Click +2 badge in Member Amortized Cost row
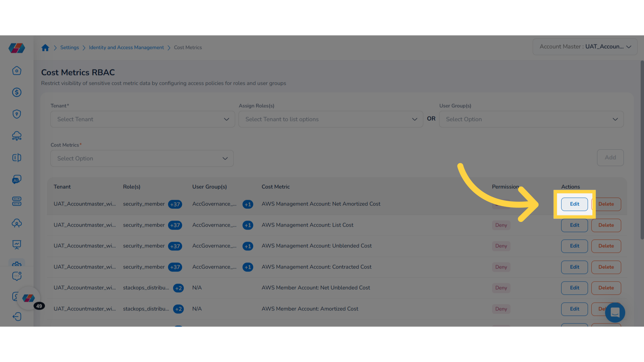 point(178,309)
